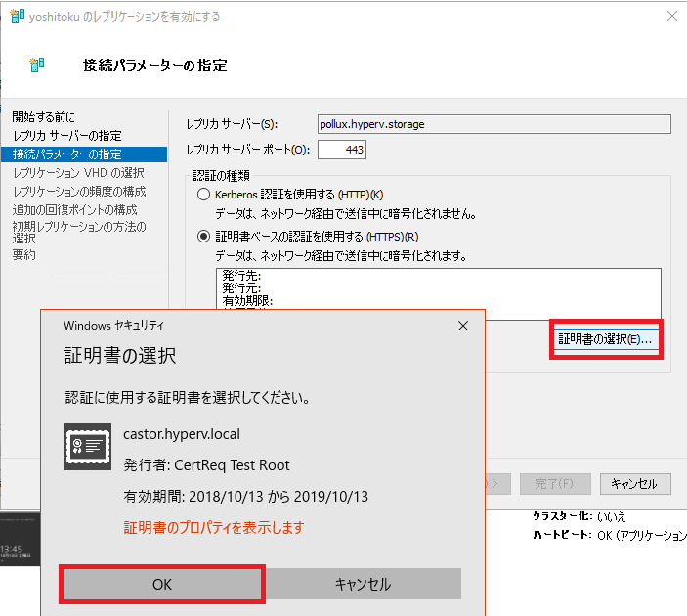Click the VM thumbnail showing 13:45
Image resolution: width=687 pixels, height=616 pixels.
[x=21, y=539]
